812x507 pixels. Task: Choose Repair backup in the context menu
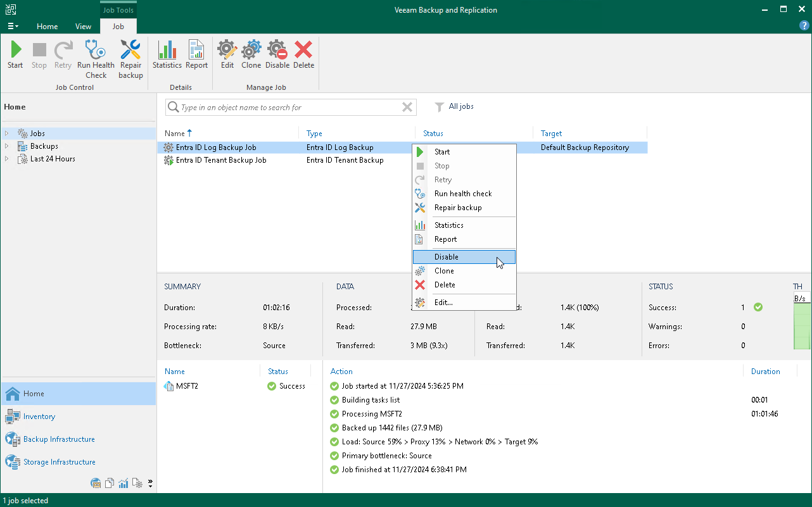pos(464,208)
